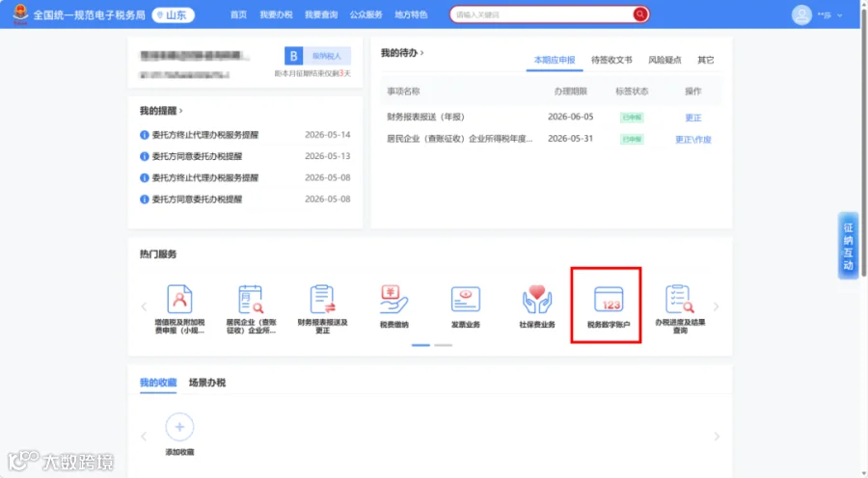
Task: Click the 事项名称 column header
Action: coord(403,92)
